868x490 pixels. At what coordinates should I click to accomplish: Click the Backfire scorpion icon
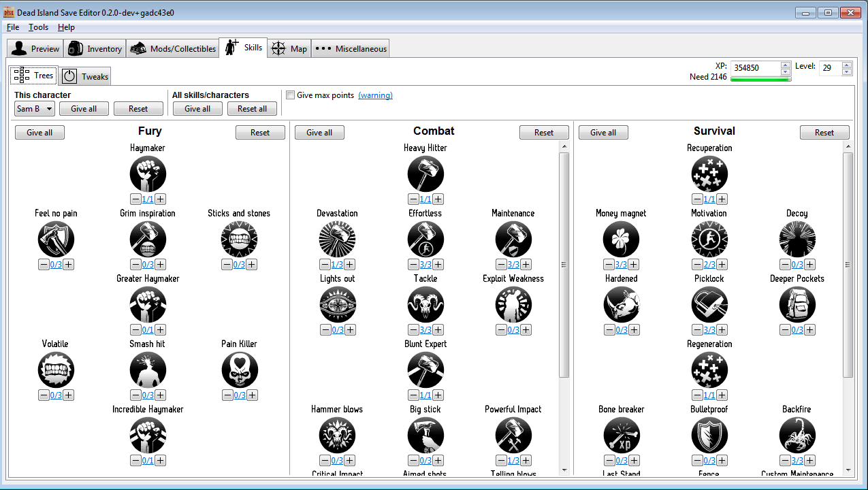click(797, 435)
